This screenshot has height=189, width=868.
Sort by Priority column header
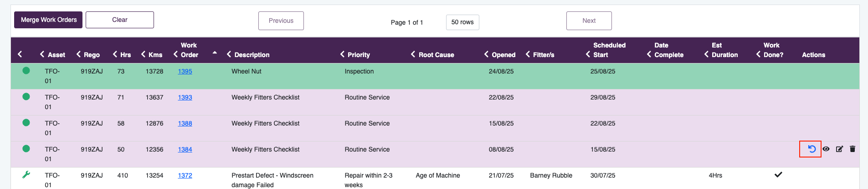[359, 55]
